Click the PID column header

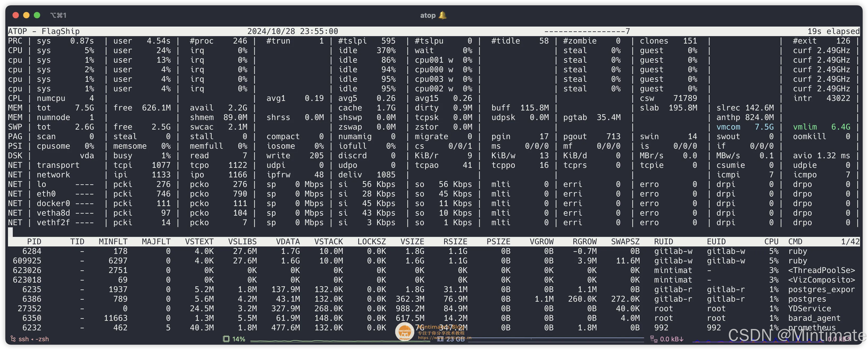click(34, 242)
